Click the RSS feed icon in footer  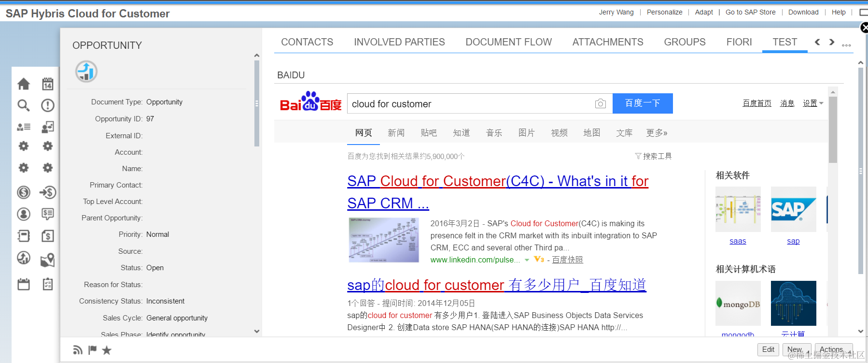(77, 350)
